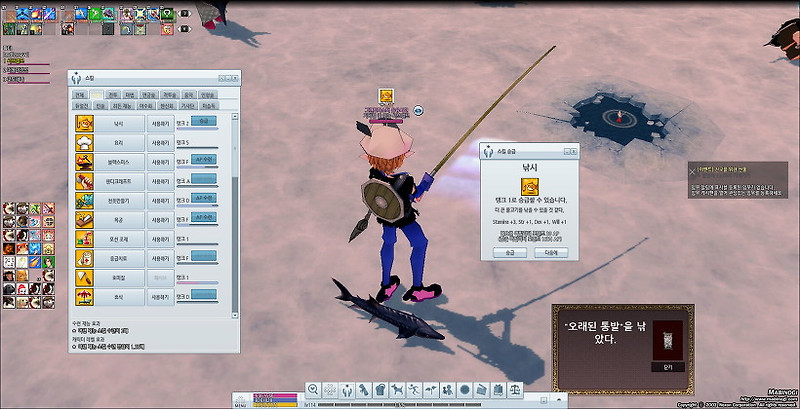Click 사용하기 button for 응급치료 skill
Image resolution: width=800 pixels, height=409 pixels.
161,258
